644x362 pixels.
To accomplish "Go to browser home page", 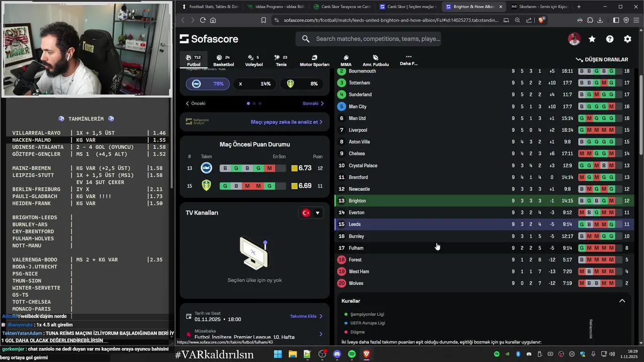I will point(213,20).
